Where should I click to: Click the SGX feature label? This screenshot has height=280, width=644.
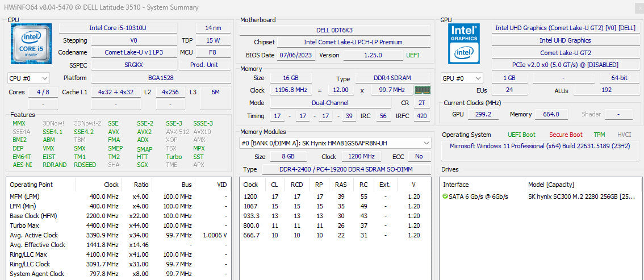coord(143,165)
